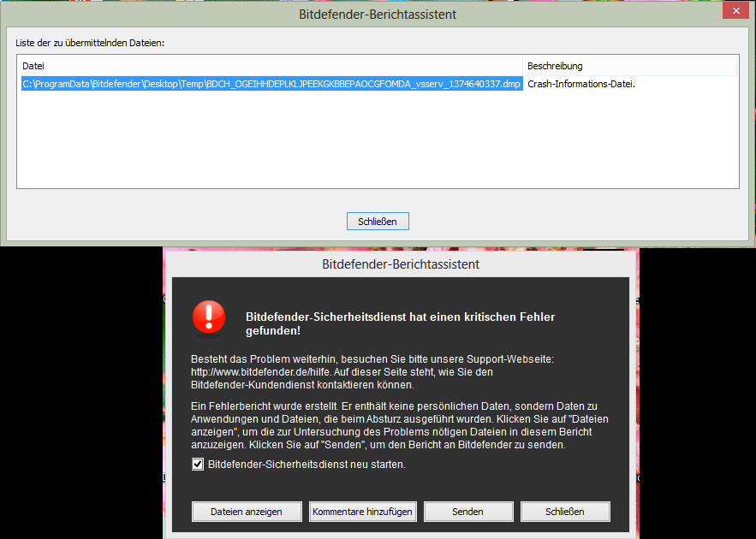Click the lower Bitdefender-Berichtassistent title bar
756x539 pixels.
tap(401, 264)
